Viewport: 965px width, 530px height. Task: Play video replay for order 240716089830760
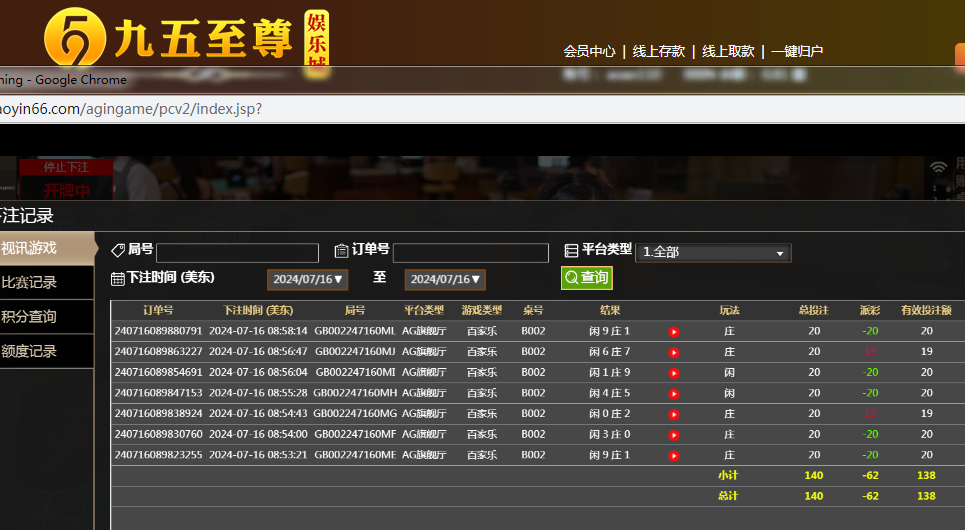coord(674,435)
